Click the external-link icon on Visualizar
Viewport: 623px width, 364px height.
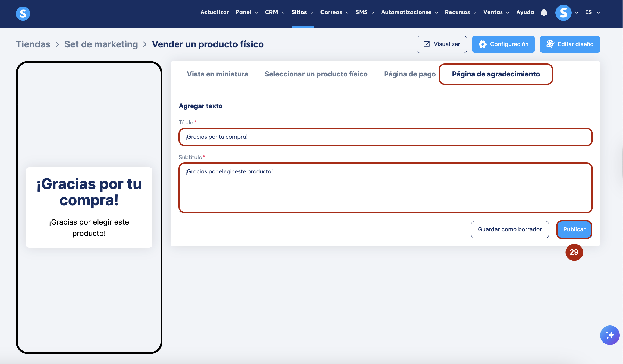point(427,44)
